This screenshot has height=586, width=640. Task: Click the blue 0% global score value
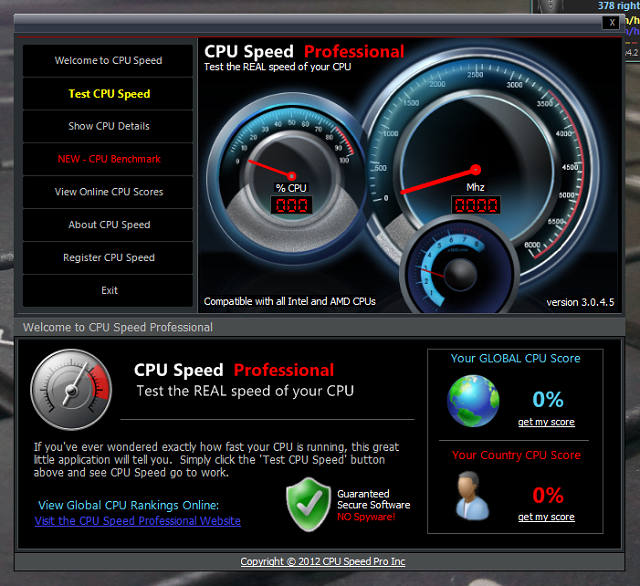548,399
